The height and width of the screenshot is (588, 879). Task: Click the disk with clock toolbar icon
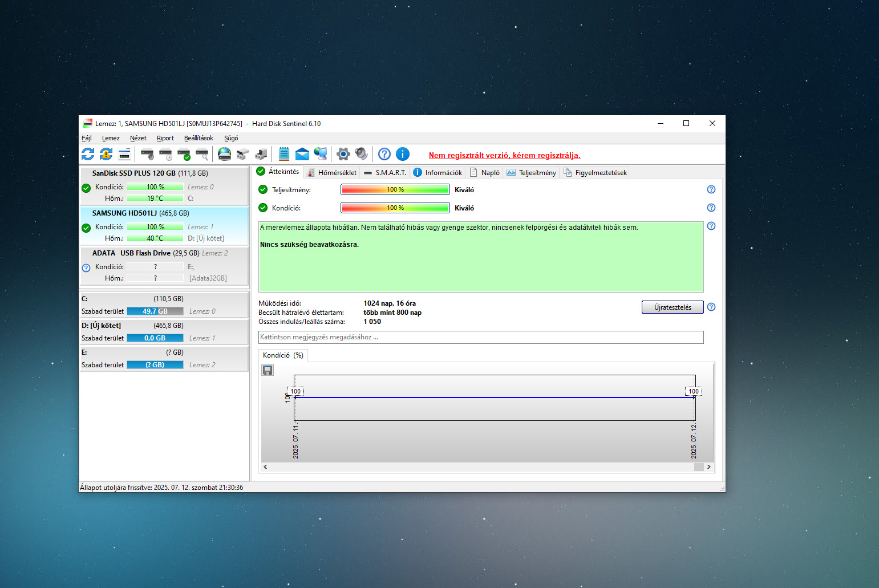[x=165, y=154]
